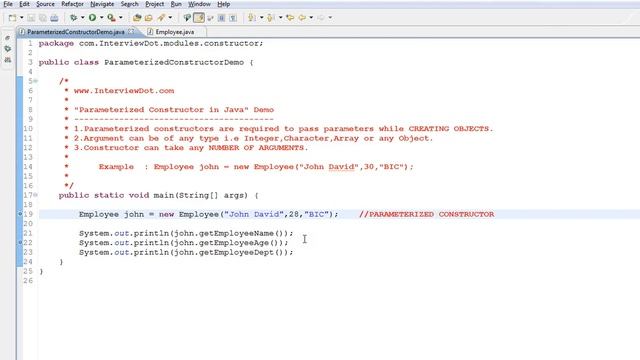The height and width of the screenshot is (360, 640).
Task: Select the ParameterizedConstructorDemo.java tab
Action: point(76,32)
